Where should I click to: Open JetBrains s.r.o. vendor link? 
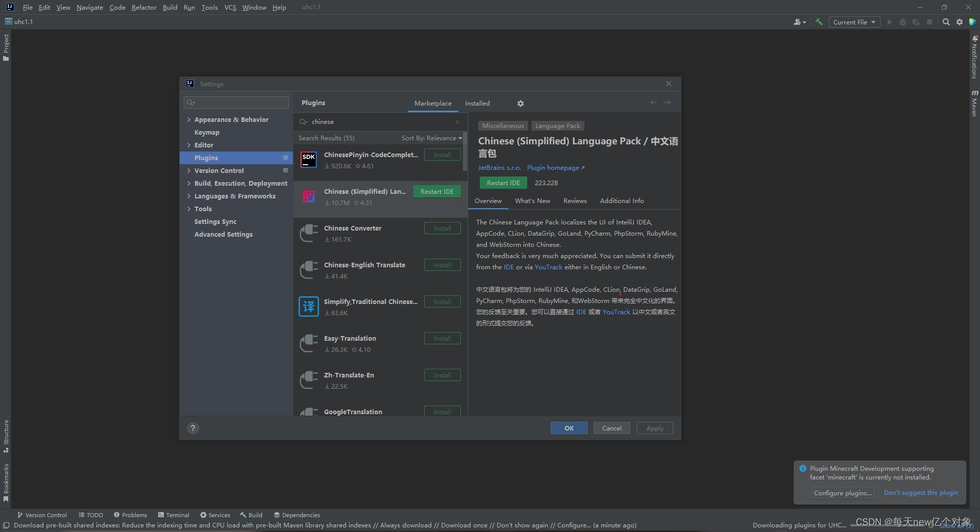(499, 168)
